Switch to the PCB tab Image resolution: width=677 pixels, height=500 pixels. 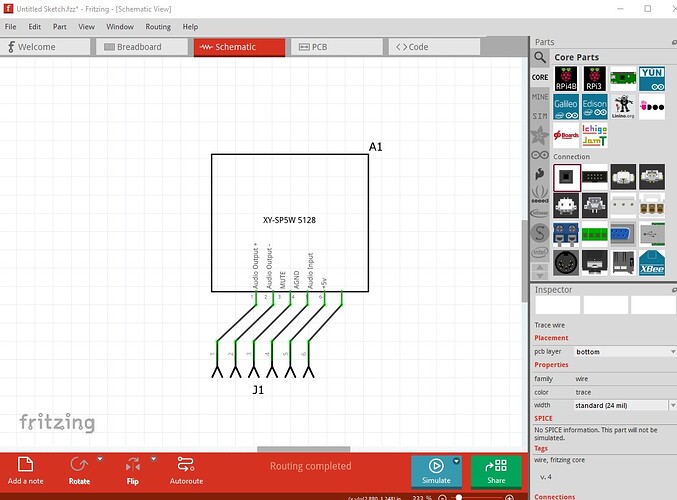click(337, 47)
